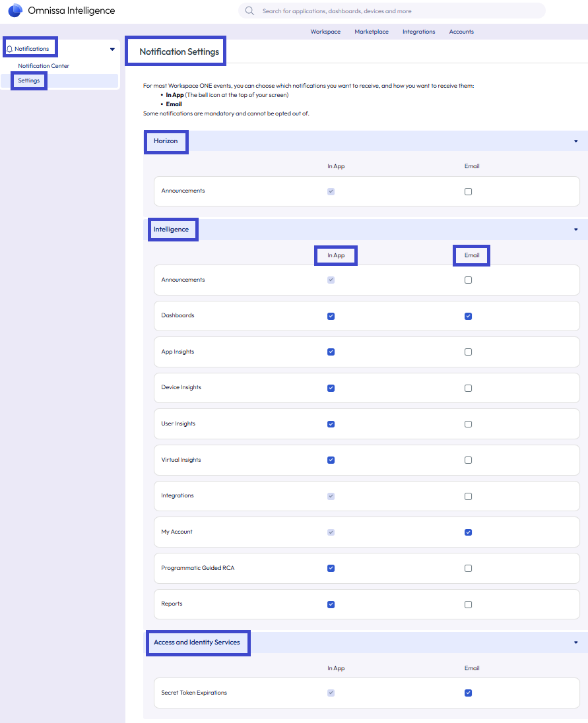Viewport: 588px width, 723px height.
Task: Toggle Email for Virtual Insights
Action: (x=468, y=460)
